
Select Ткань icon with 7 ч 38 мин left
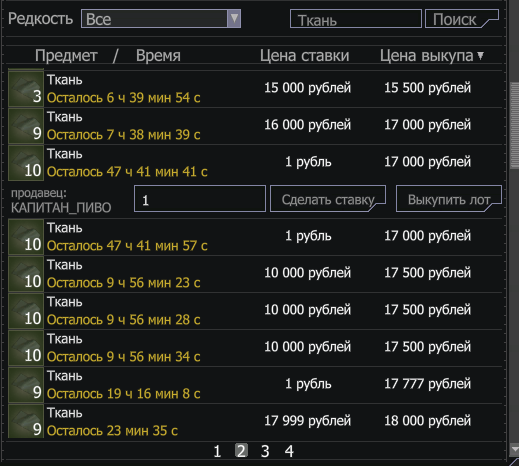tap(26, 125)
